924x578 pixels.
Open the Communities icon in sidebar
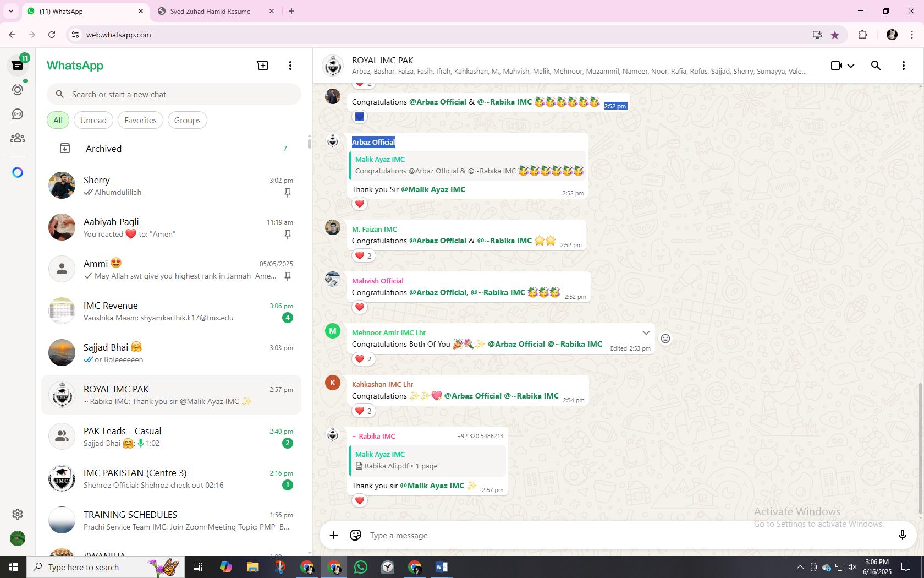[18, 138]
